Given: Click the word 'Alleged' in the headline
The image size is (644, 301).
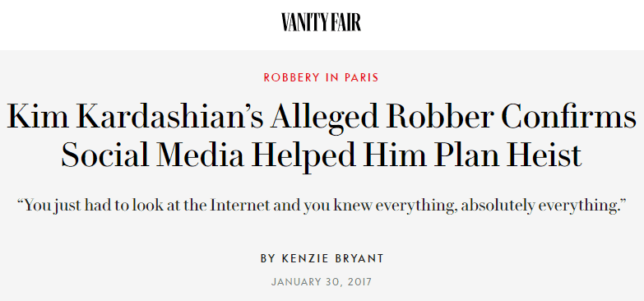Looking at the screenshot, I should 324,118.
